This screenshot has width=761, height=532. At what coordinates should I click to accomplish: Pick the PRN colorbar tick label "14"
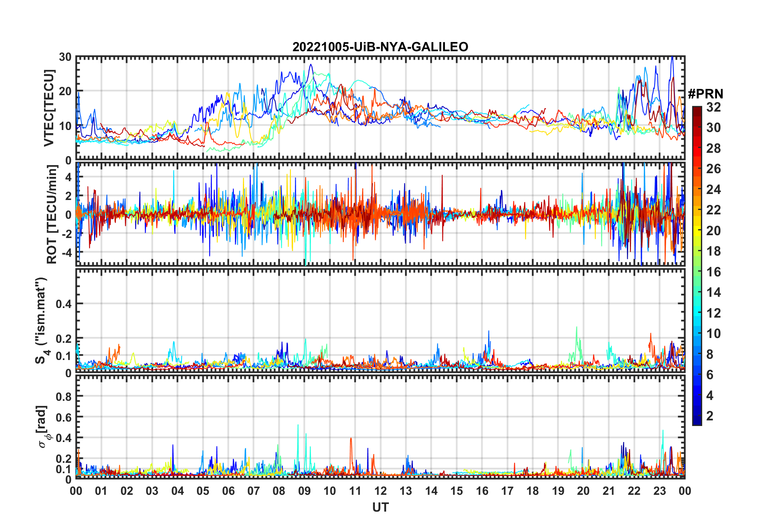coord(713,292)
